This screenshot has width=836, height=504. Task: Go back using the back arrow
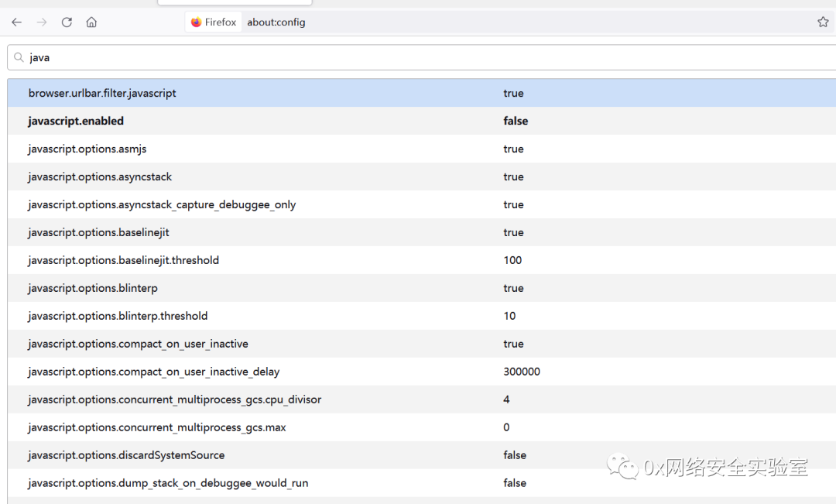coord(16,22)
